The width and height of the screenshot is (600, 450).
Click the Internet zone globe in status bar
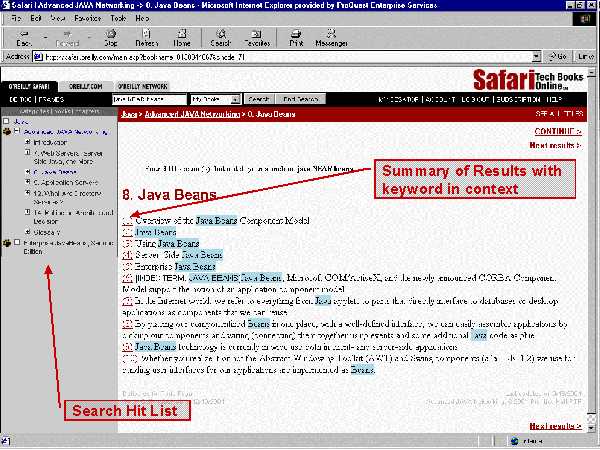[515, 441]
